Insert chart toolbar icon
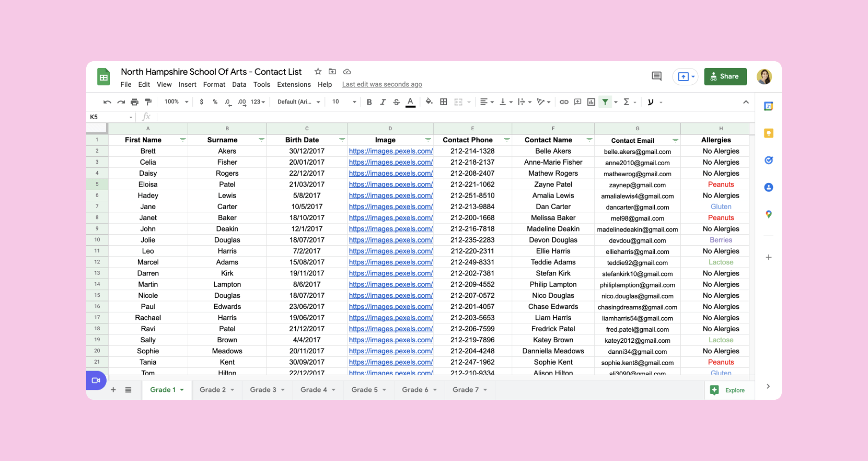This screenshot has height=461, width=868. [591, 102]
